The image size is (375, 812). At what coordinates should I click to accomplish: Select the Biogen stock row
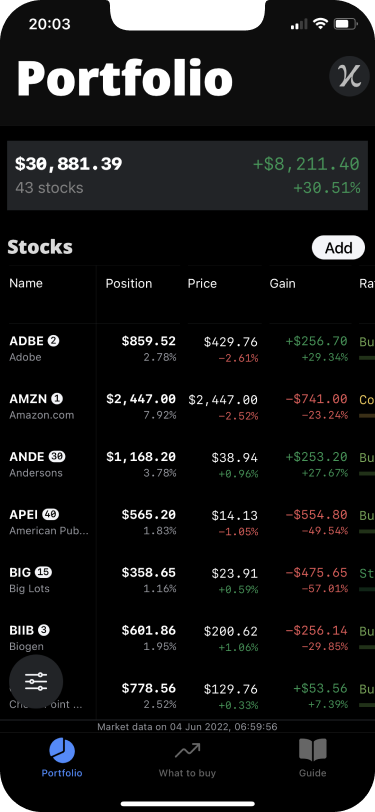188,638
